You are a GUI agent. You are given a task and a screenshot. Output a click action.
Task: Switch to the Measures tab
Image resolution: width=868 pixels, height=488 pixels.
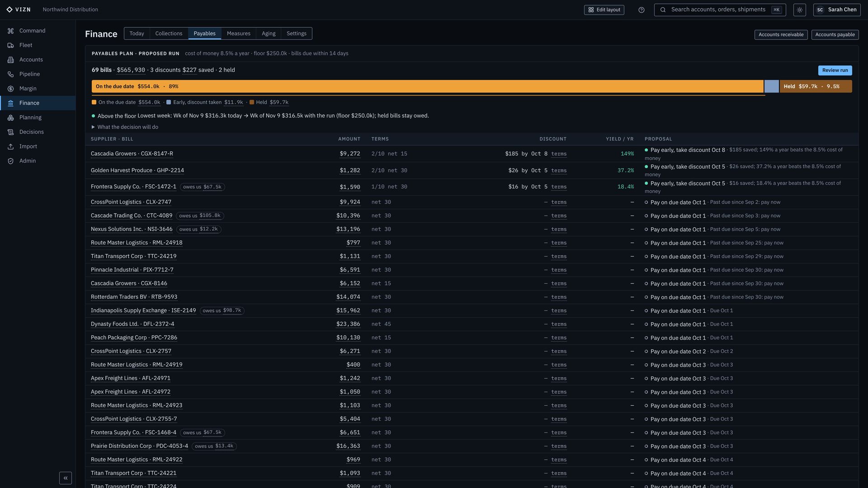239,33
